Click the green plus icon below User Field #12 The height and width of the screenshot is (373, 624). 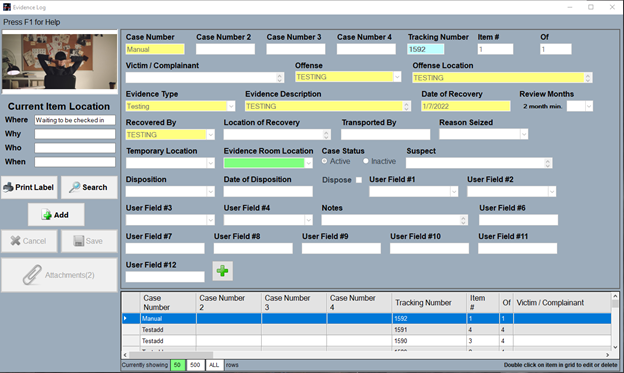(222, 271)
